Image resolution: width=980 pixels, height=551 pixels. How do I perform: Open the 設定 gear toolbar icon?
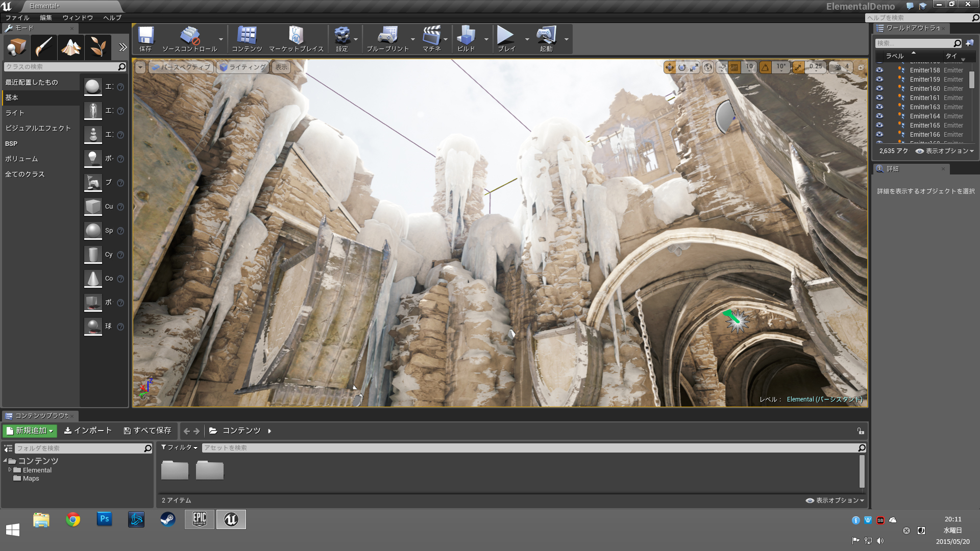click(342, 39)
